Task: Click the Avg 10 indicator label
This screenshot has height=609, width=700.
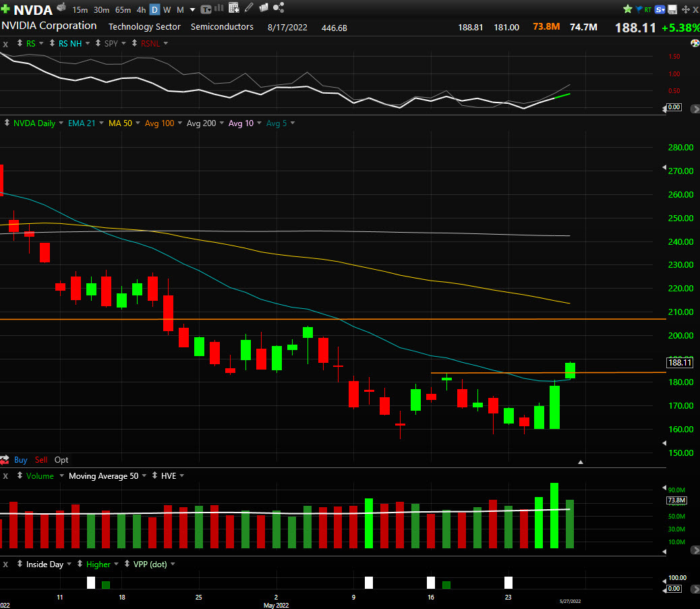Action: tap(241, 123)
